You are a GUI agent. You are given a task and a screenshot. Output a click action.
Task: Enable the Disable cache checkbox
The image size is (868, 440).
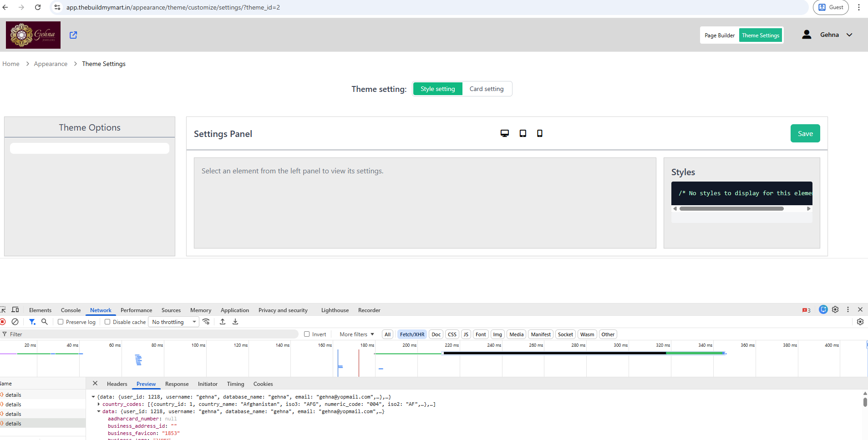pos(107,322)
